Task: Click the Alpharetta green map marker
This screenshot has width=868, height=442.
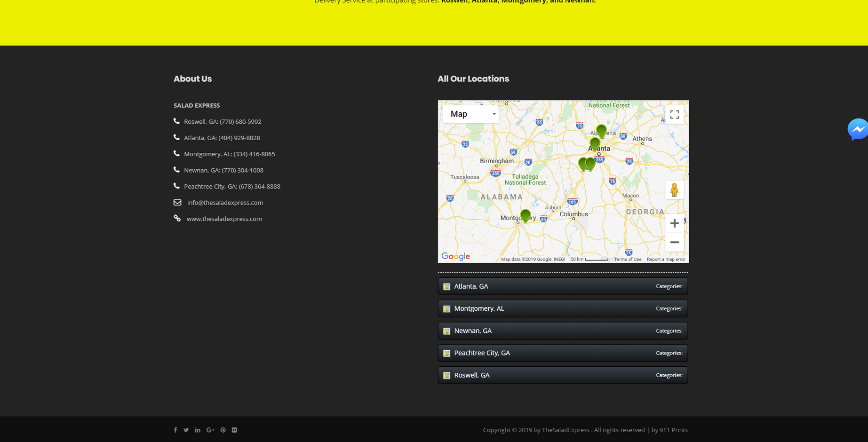Action: (x=601, y=131)
